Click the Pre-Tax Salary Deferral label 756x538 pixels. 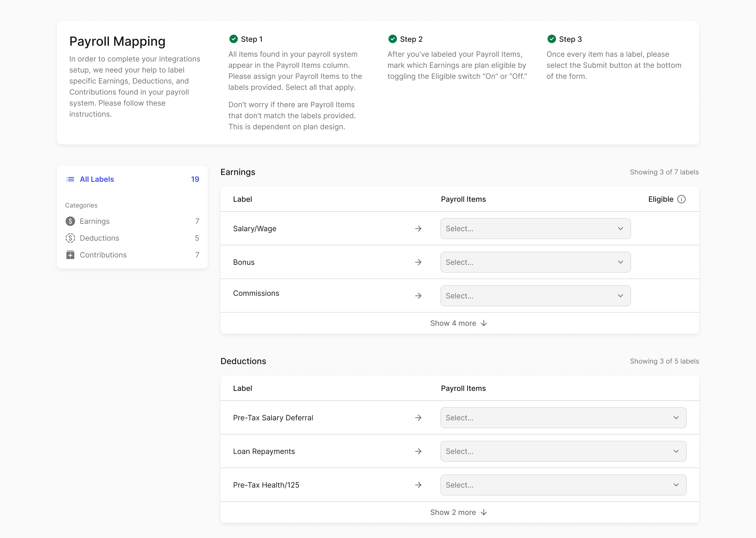[273, 418]
